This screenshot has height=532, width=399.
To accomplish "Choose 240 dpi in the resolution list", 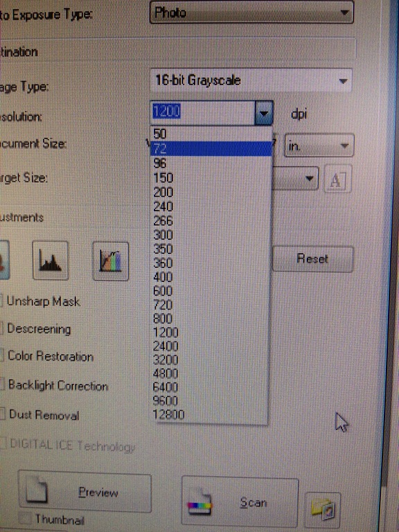I will pos(211,206).
